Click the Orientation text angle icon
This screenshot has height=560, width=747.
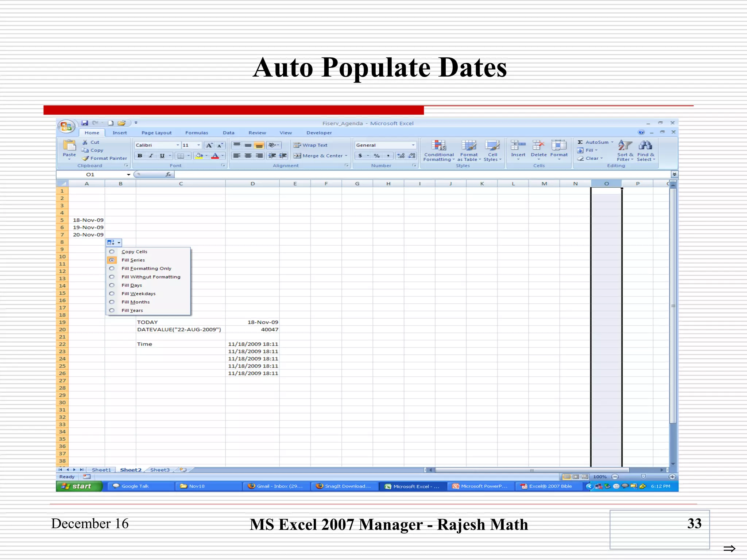pyautogui.click(x=272, y=145)
